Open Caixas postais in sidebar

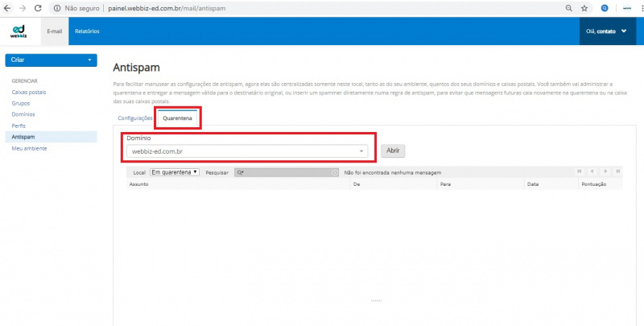[x=27, y=92]
